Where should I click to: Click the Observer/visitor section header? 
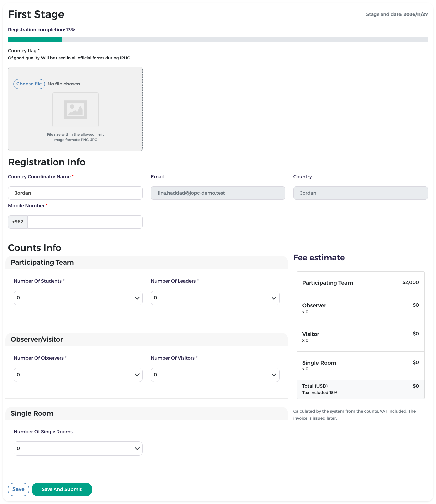pyautogui.click(x=147, y=339)
